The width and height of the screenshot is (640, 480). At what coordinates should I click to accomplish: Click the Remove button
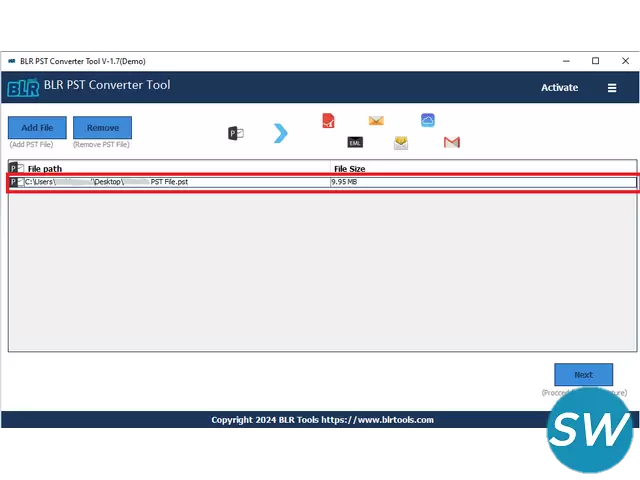(x=102, y=128)
